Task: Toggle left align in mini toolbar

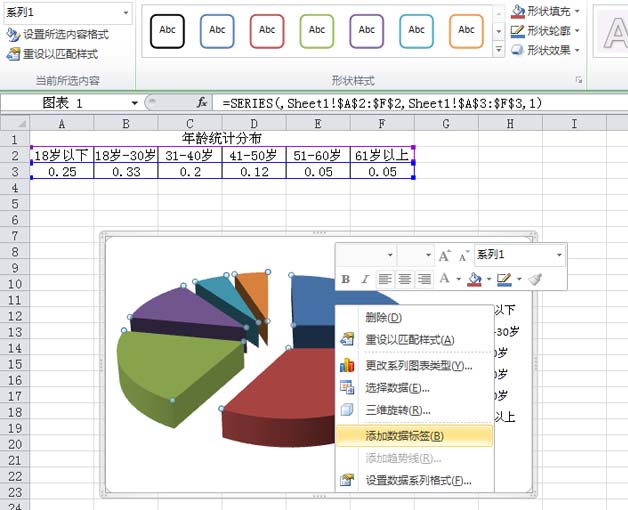Action: point(385,279)
